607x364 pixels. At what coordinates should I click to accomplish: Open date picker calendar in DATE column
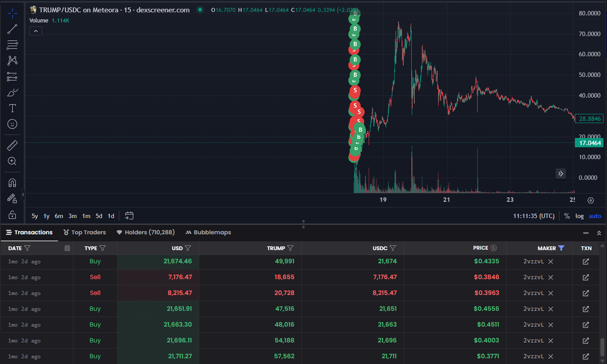[67, 248]
